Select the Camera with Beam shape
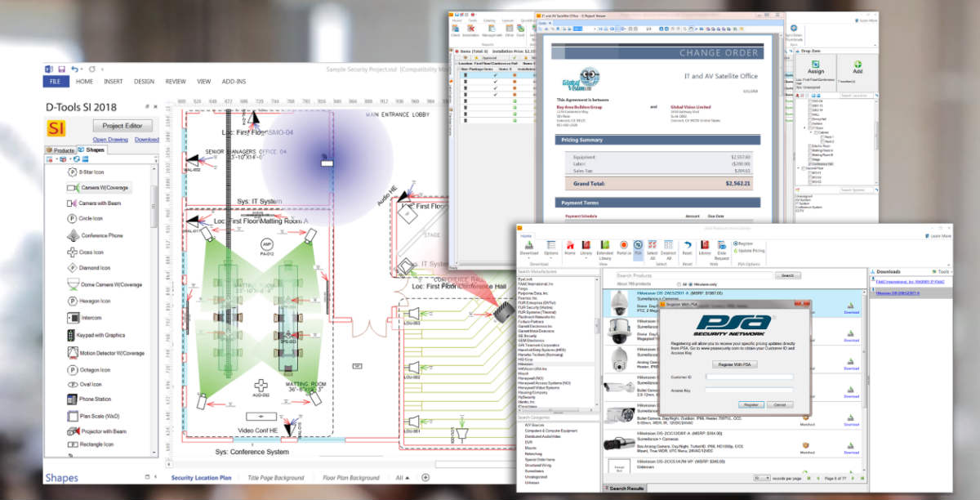This screenshot has height=500, width=980. click(x=96, y=203)
